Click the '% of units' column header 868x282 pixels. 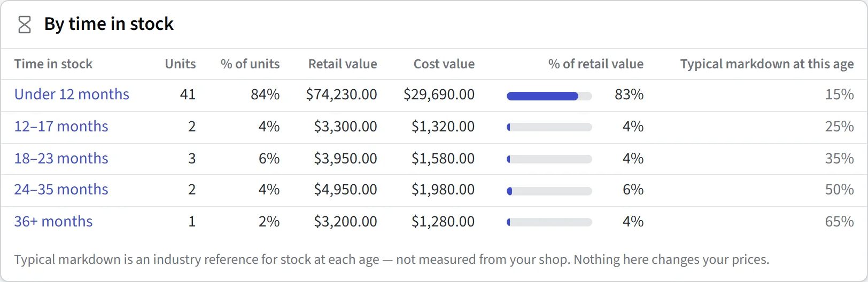250,64
